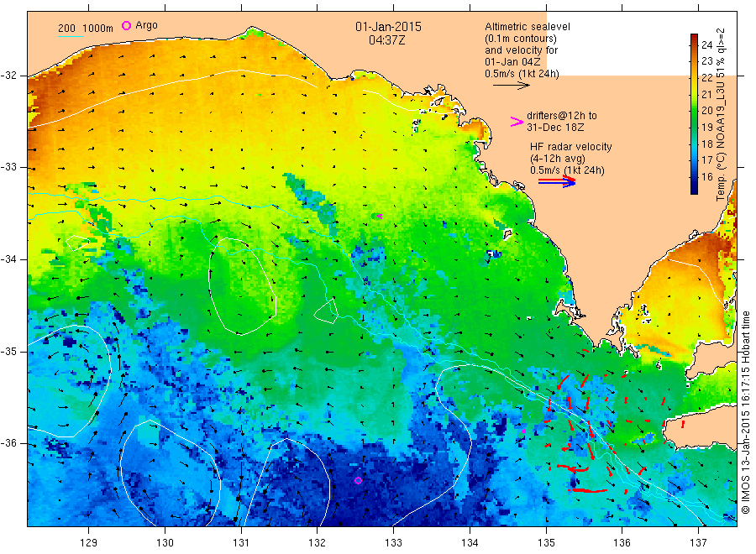Click the time label 04:37Z
Image resolution: width=756 pixels, height=554 pixels.
pyautogui.click(x=386, y=40)
